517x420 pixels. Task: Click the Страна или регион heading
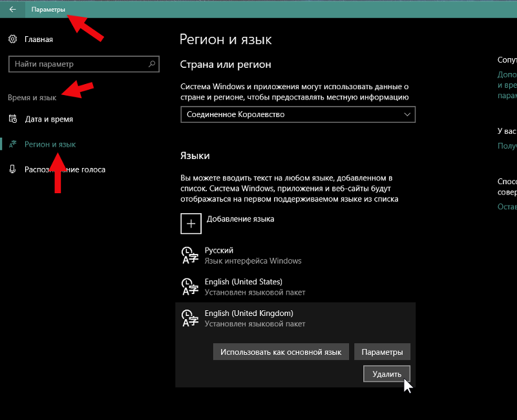coord(226,64)
